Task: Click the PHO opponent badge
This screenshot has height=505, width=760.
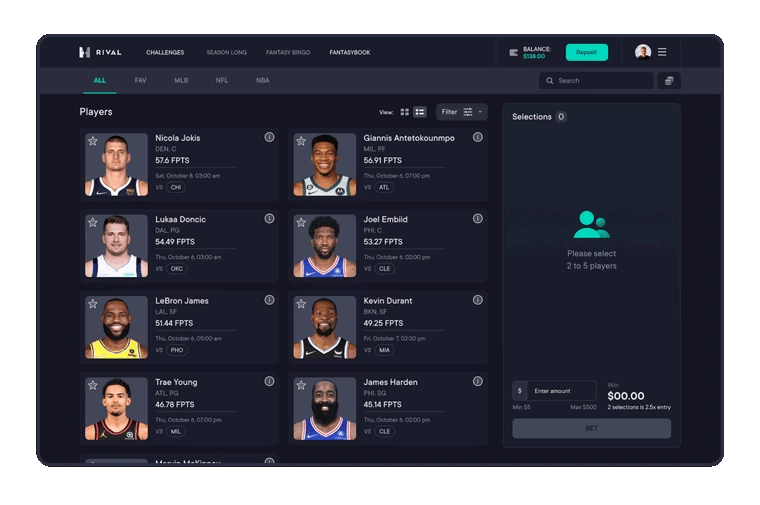Action: click(177, 350)
